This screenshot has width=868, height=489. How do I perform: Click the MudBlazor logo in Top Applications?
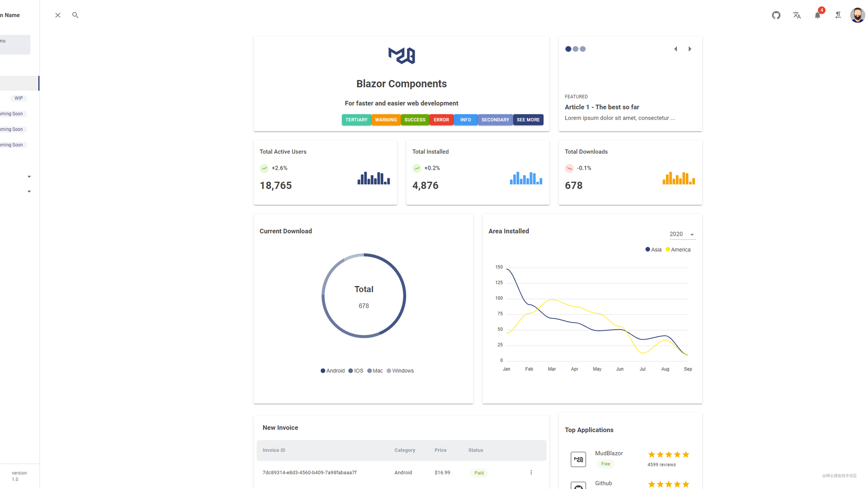[x=578, y=459]
